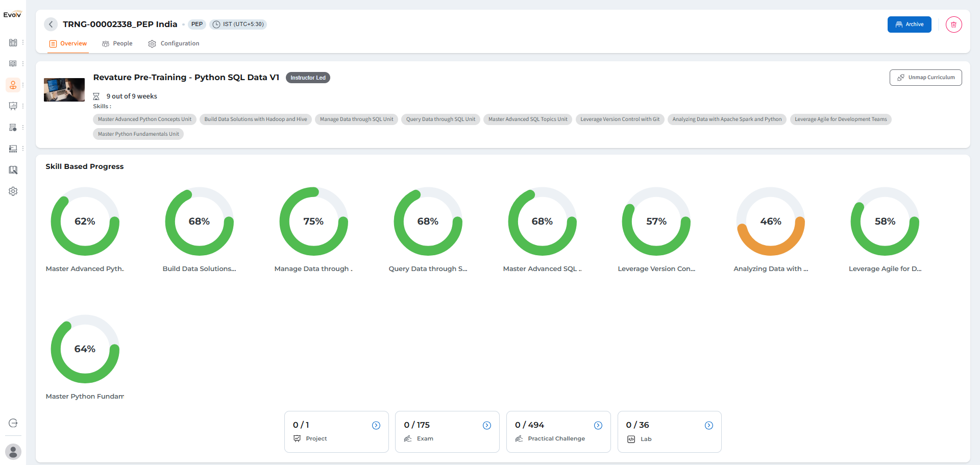Click the 'Skill Based Progress' heading

tap(85, 166)
